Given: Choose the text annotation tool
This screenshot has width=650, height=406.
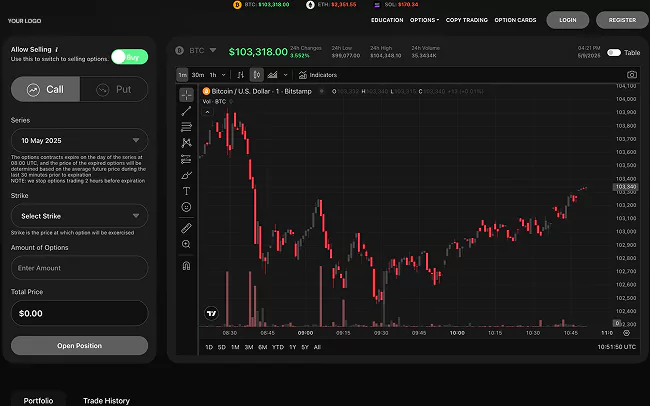Looking at the screenshot, I should pos(186,190).
